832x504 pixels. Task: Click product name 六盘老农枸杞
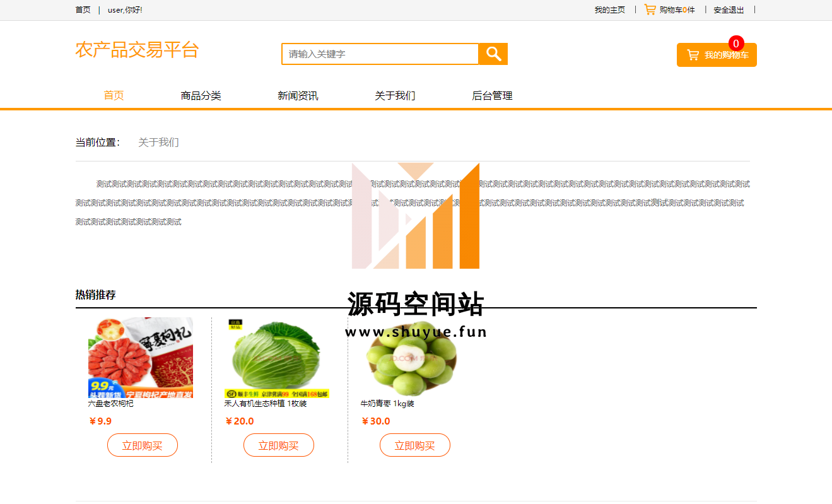[x=110, y=404]
